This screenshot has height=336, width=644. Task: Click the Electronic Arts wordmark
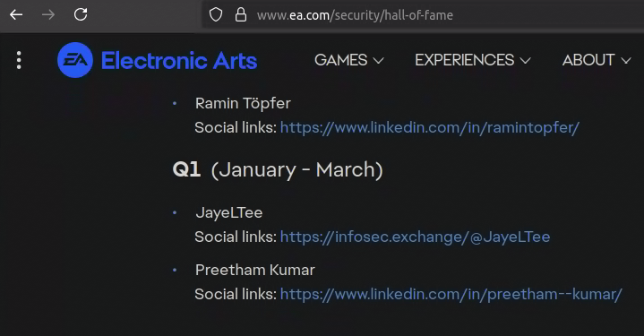[179, 61]
